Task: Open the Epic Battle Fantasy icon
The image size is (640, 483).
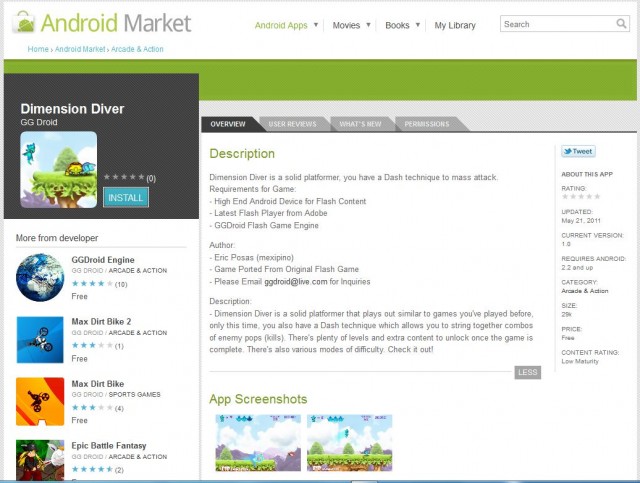Action: click(x=40, y=460)
